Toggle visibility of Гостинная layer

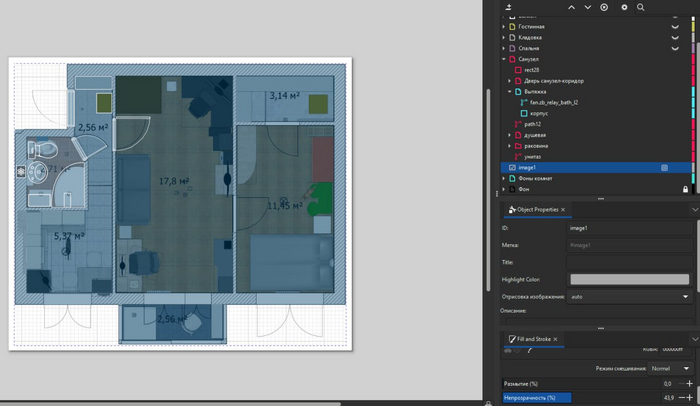pos(676,27)
